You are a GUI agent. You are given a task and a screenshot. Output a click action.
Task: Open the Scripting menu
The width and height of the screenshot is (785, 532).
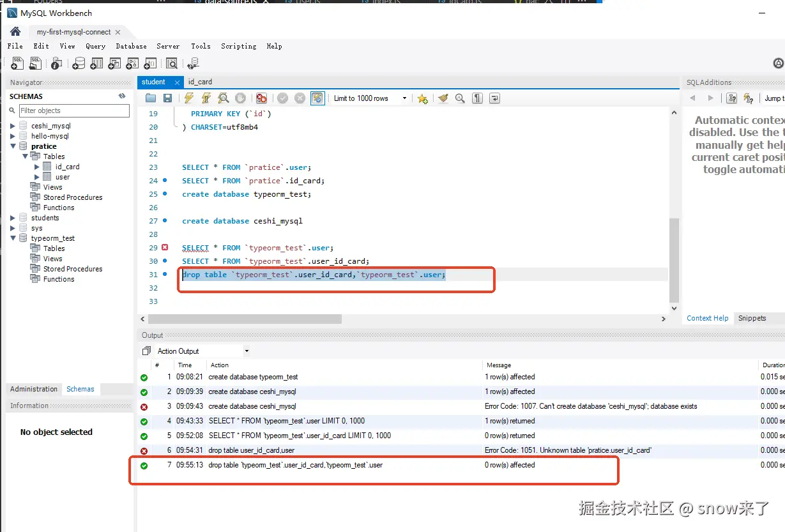pyautogui.click(x=238, y=46)
